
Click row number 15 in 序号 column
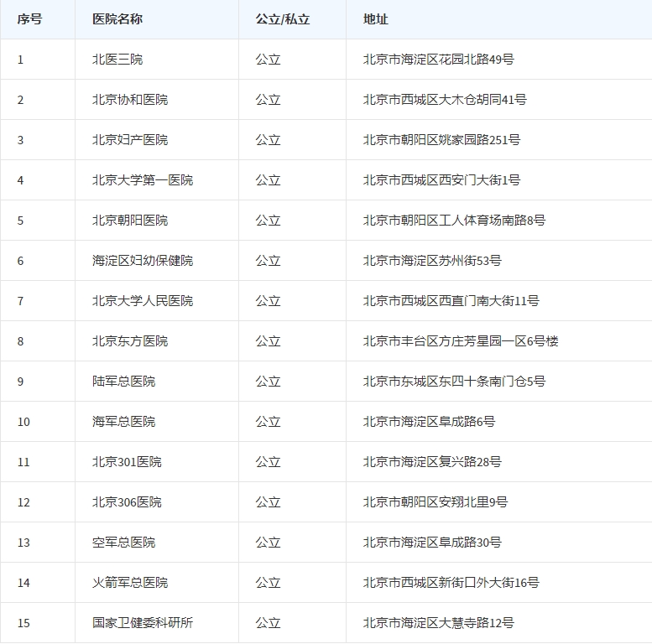pyautogui.click(x=23, y=623)
